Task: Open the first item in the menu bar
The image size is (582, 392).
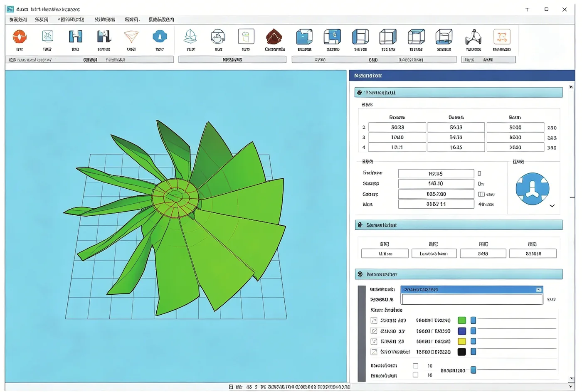Action: pyautogui.click(x=18, y=20)
